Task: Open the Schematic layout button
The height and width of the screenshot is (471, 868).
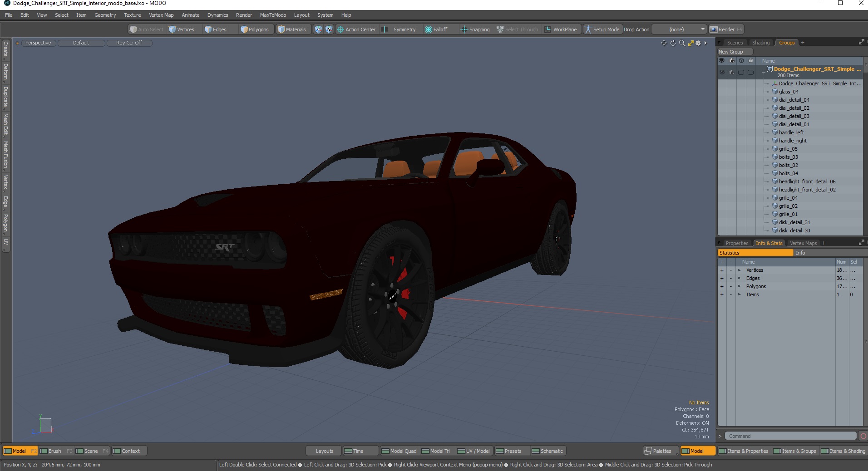Action: [x=547, y=451]
